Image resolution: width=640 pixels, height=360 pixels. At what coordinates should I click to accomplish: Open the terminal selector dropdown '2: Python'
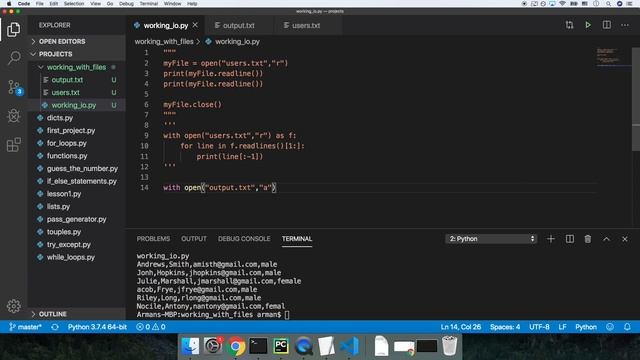tap(491, 239)
